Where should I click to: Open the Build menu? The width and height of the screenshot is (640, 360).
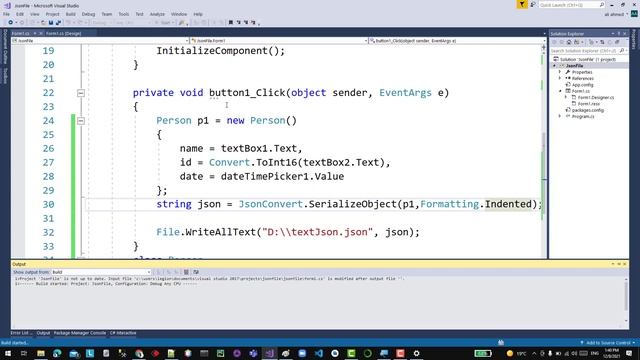[x=71, y=14]
